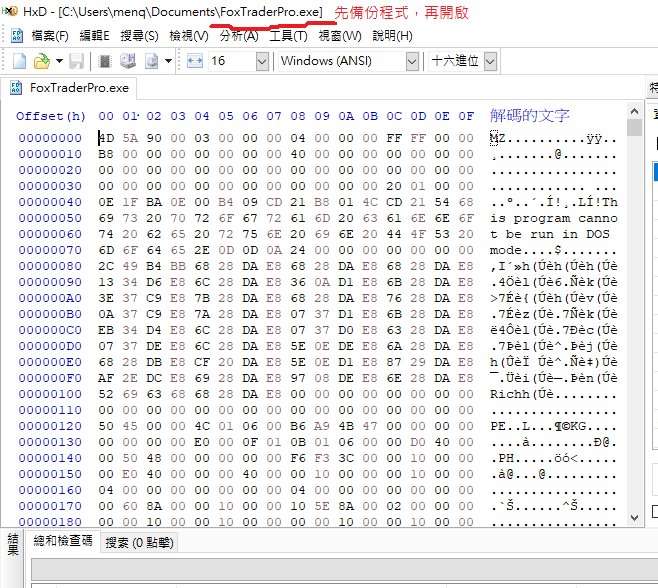Screen dimensions: 658x588
Task: Select byte 6D at offset 00000070
Action: point(106,250)
